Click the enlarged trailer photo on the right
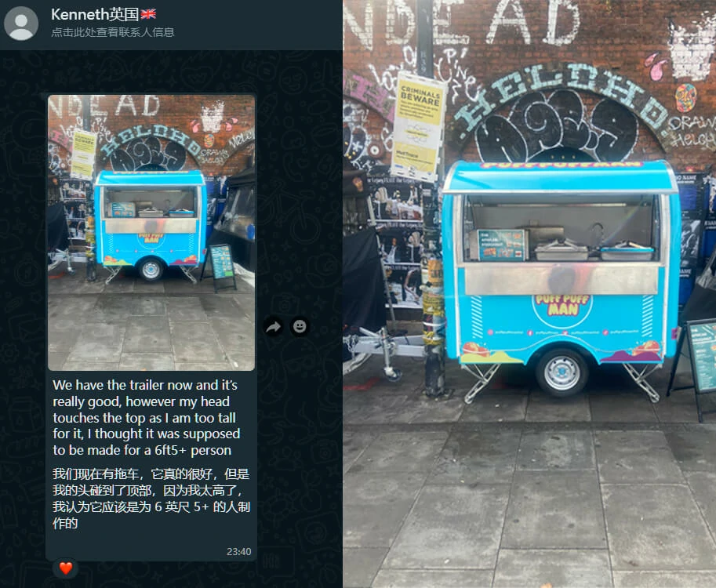This screenshot has height=588, width=716. click(529, 294)
